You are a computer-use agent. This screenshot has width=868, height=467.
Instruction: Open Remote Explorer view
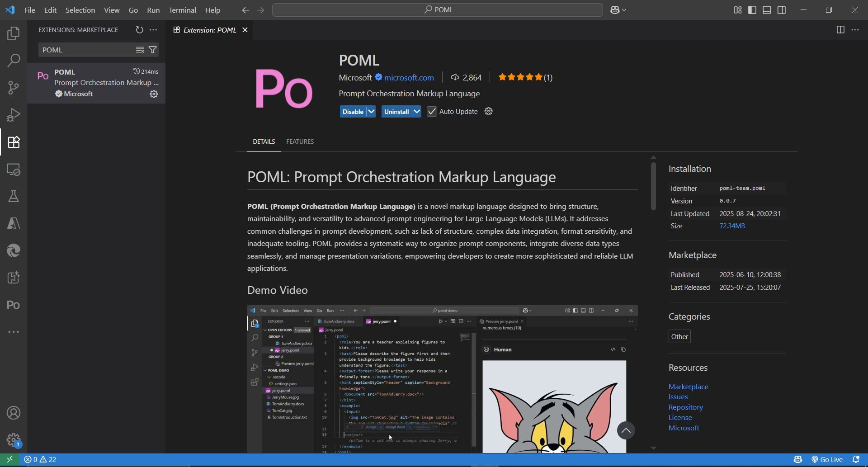pyautogui.click(x=14, y=170)
